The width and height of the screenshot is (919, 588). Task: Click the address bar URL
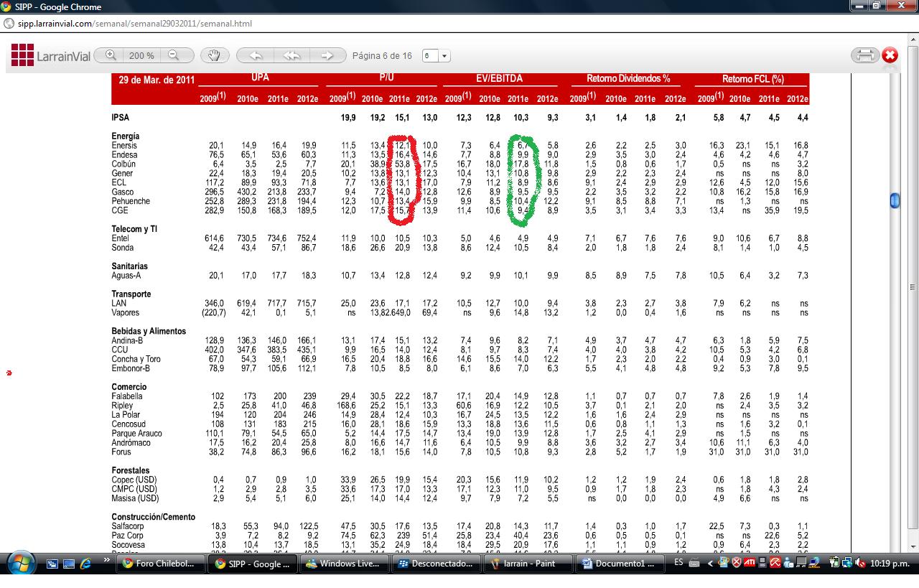135,24
